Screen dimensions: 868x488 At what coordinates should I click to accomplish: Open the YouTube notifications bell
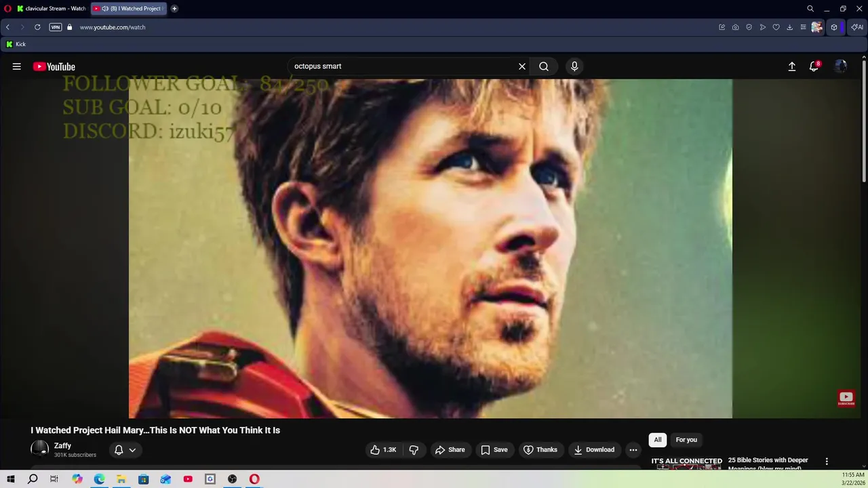click(x=814, y=66)
